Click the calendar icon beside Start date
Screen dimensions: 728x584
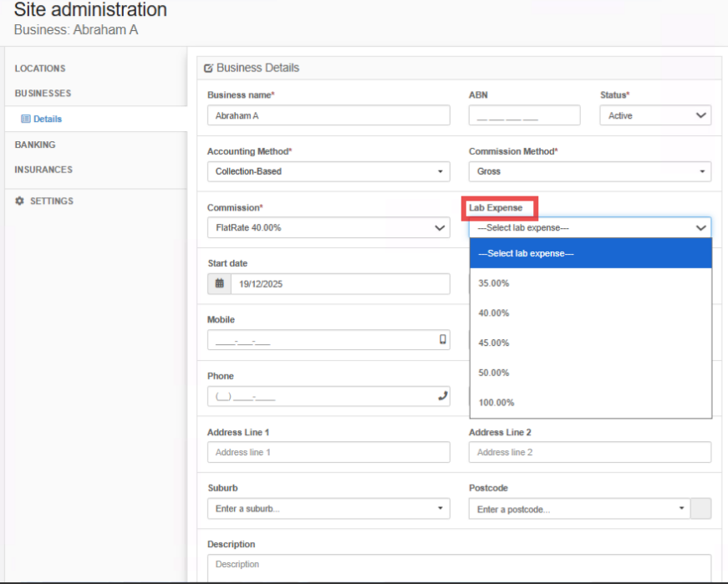tap(219, 283)
